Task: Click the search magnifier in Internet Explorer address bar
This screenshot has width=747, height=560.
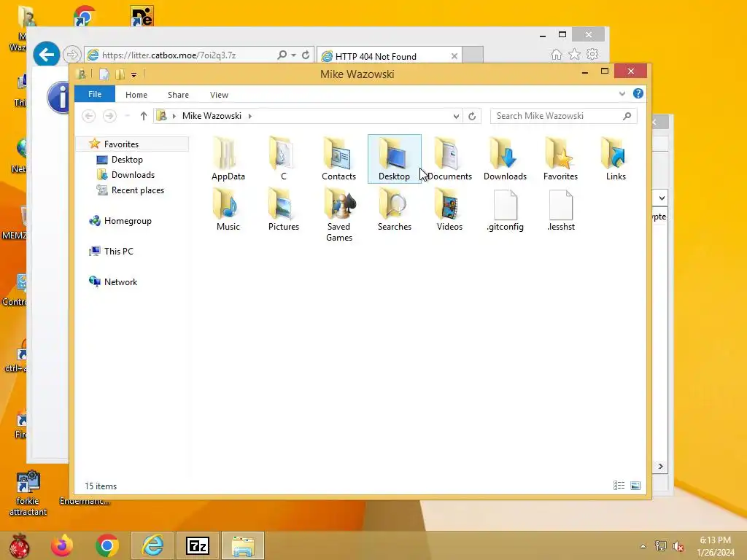Action: point(282,55)
